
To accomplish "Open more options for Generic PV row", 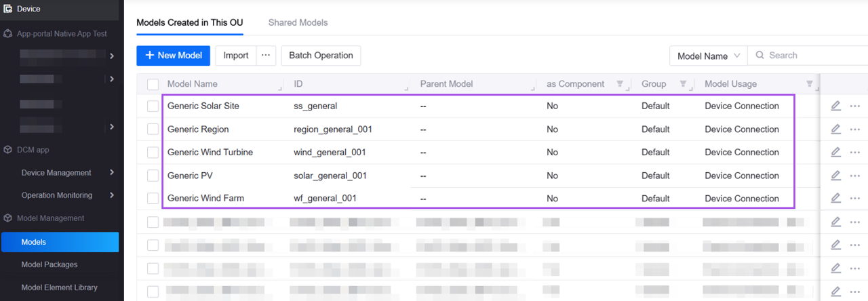I will [854, 176].
